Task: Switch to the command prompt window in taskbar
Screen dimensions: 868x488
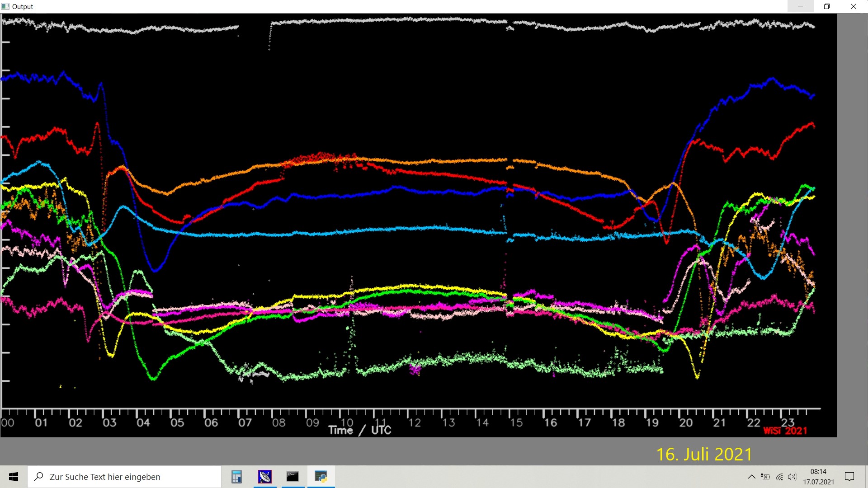Action: 293,477
